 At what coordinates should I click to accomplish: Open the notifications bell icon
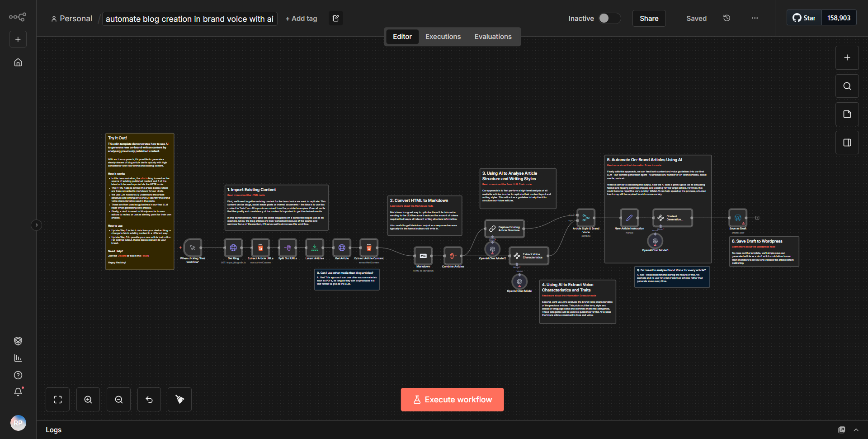(x=18, y=392)
